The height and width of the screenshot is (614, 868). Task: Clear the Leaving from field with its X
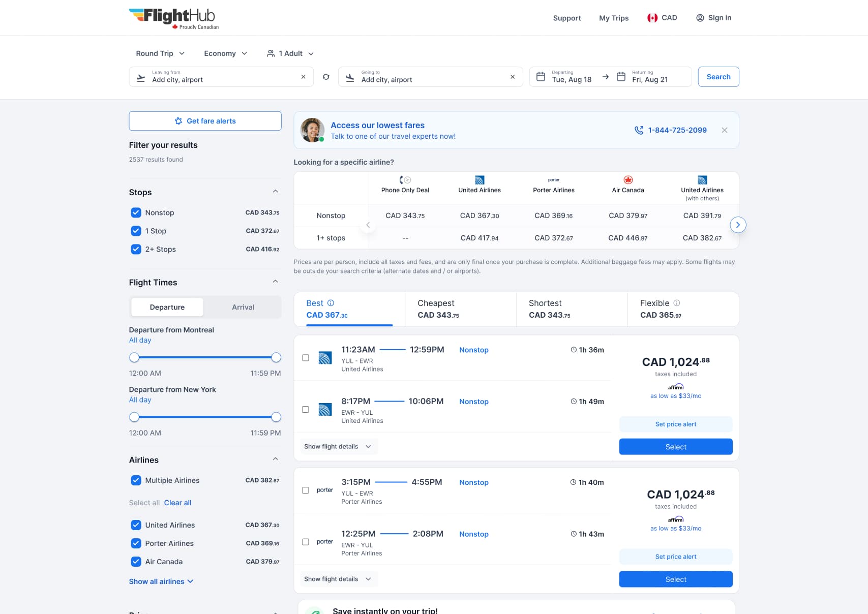304,77
